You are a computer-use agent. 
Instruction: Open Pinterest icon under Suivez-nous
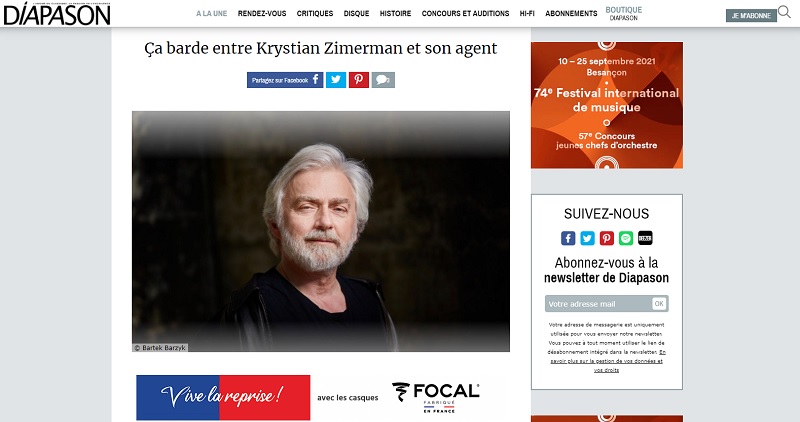[x=607, y=238]
